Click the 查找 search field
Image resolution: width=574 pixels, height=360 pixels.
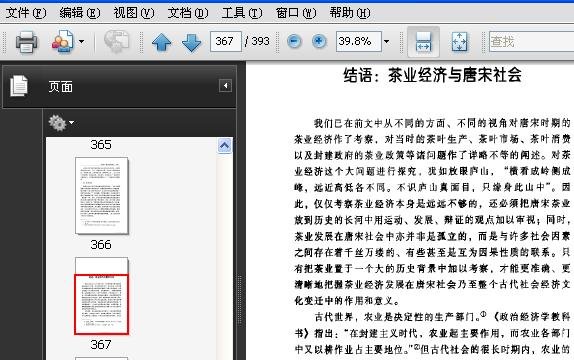coord(532,41)
